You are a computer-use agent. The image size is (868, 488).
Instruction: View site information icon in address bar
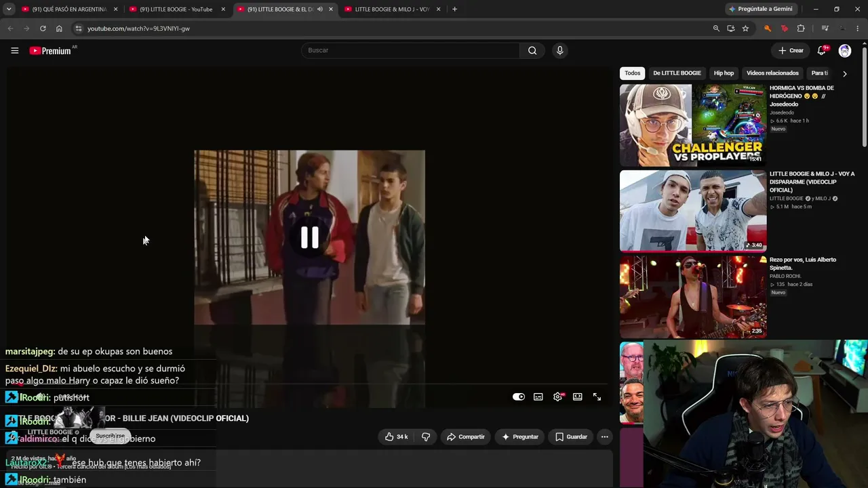79,28
